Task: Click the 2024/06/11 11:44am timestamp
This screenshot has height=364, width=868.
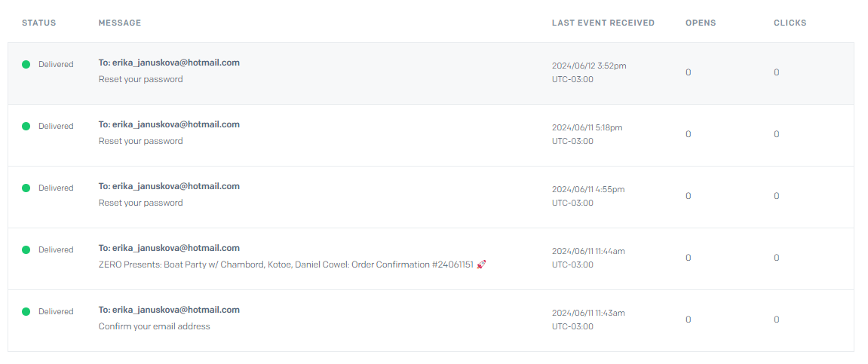Action: click(588, 251)
